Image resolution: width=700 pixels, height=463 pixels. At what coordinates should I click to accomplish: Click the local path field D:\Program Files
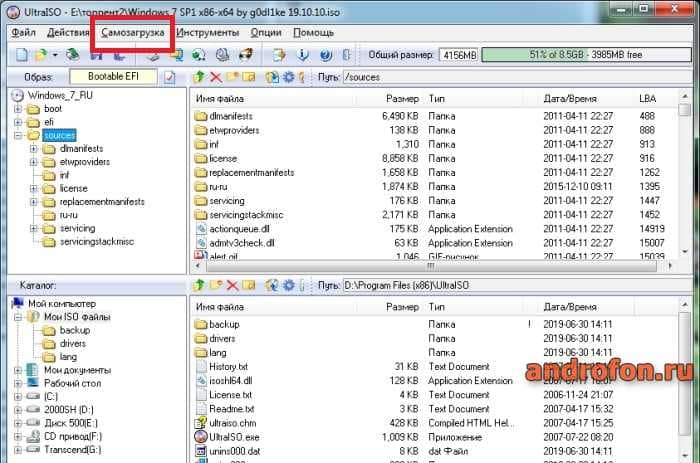coord(517,285)
